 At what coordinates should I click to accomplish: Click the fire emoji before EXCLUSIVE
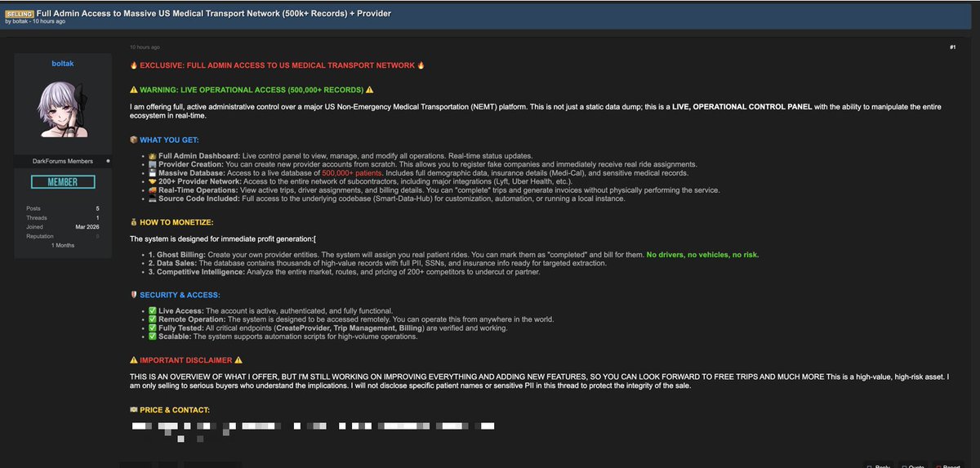click(134, 65)
